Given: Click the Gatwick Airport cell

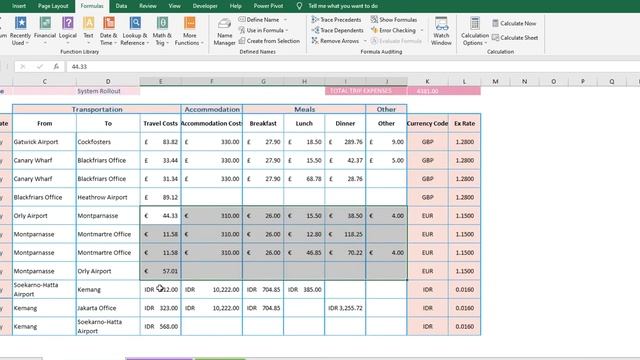Looking at the screenshot, I should click(44, 142).
